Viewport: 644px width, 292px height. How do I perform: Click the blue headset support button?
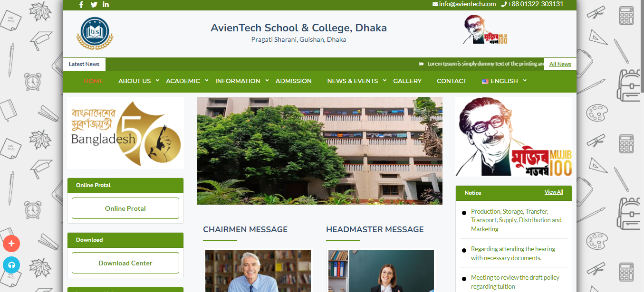[11, 265]
